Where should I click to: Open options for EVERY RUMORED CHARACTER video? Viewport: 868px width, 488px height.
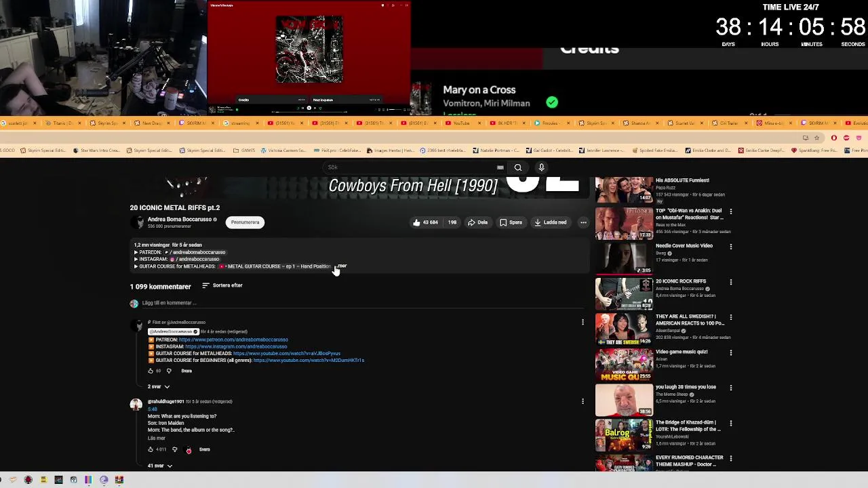(730, 458)
